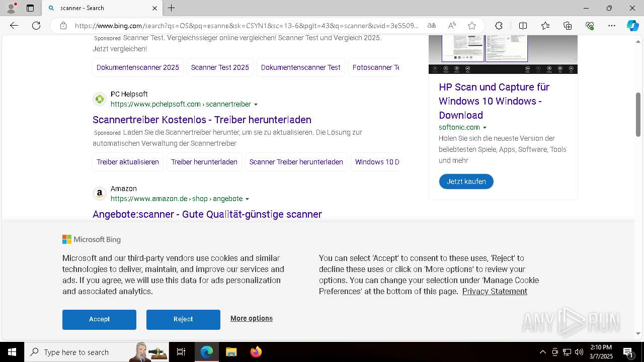Click the amazon.de shop angebote URL
The width and height of the screenshot is (644, 362).
pos(177,199)
